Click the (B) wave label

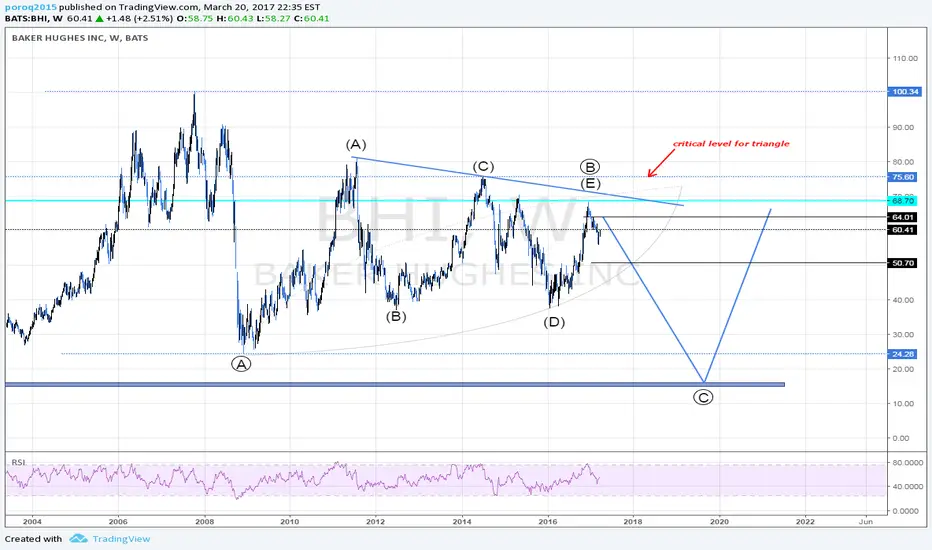(396, 316)
